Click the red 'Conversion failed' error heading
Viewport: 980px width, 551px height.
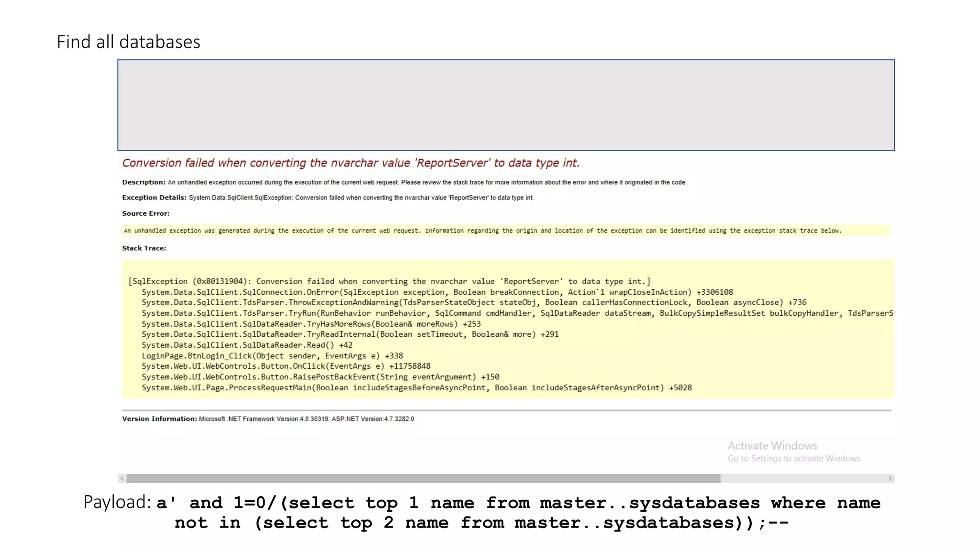[x=350, y=163]
